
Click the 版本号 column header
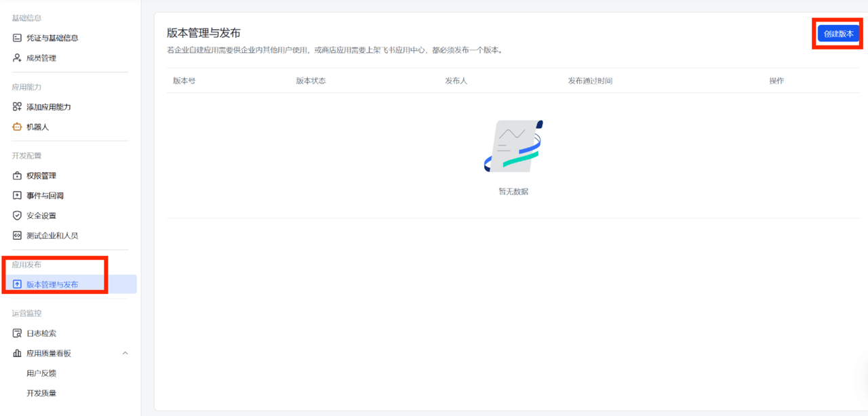[x=184, y=81]
